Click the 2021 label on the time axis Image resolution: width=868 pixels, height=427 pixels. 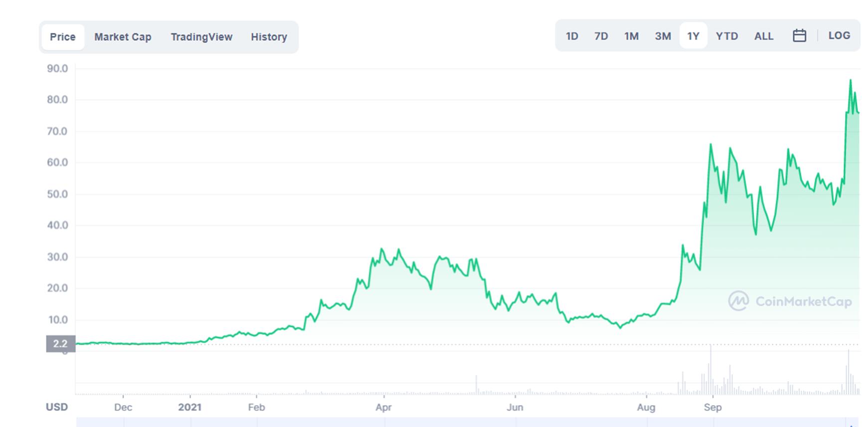[x=189, y=407]
